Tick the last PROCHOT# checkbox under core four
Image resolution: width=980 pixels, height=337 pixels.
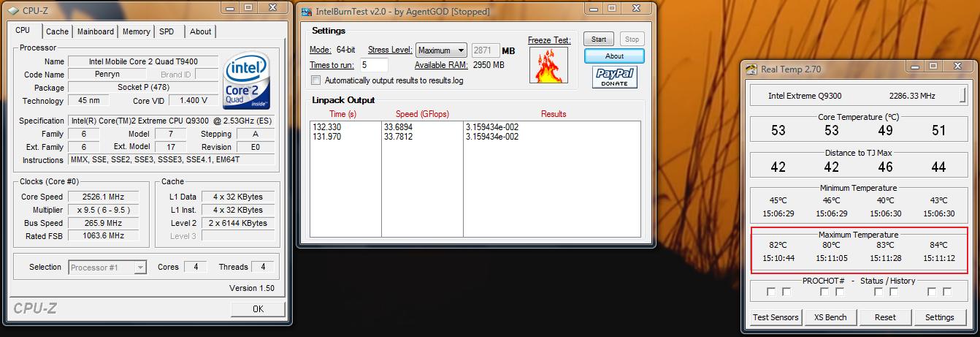pos(947,292)
